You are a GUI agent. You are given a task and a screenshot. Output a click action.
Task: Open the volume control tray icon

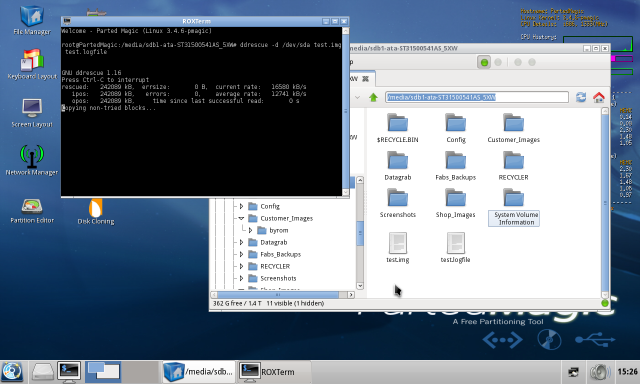[600, 372]
